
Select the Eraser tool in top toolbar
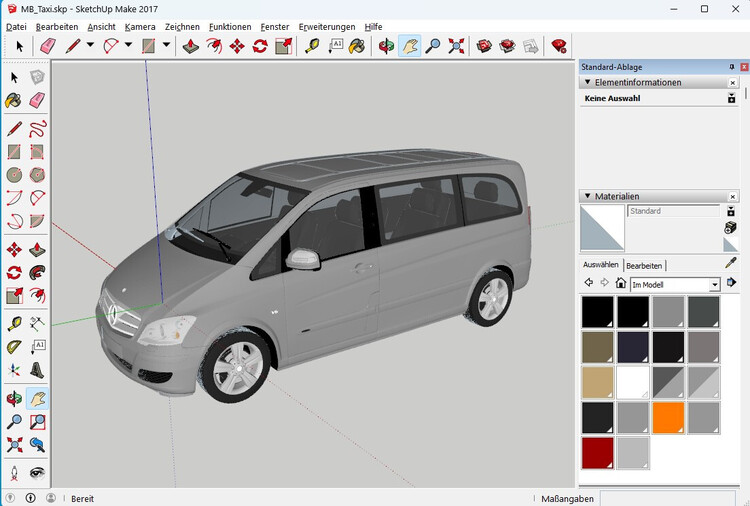47,46
